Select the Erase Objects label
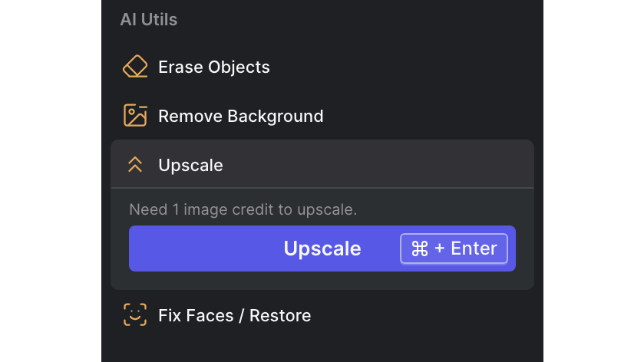The height and width of the screenshot is (362, 644). (213, 67)
